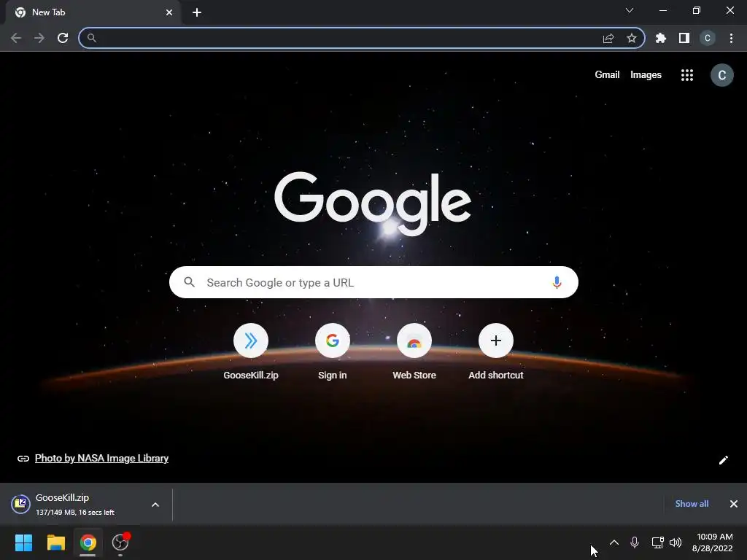
Task: Close the downloads bar
Action: (x=734, y=504)
